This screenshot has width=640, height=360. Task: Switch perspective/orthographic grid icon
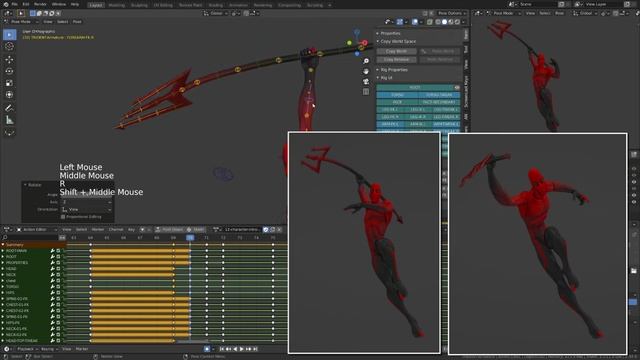[x=366, y=92]
